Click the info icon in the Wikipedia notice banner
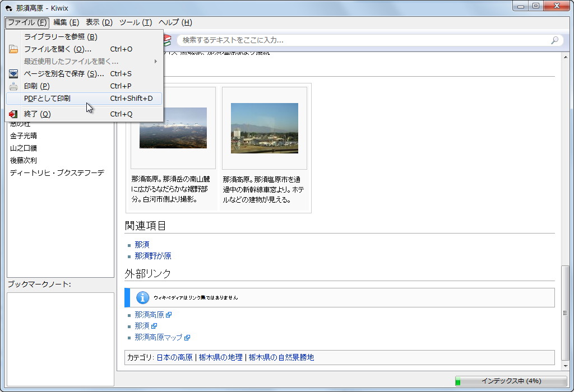 point(142,297)
